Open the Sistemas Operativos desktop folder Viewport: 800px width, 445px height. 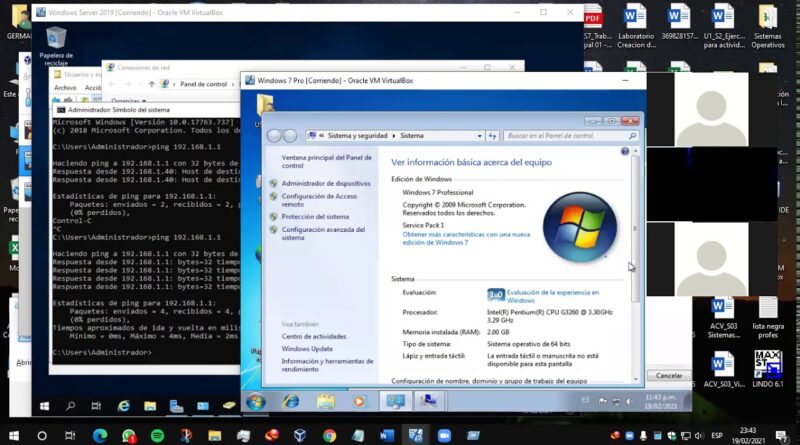point(768,27)
